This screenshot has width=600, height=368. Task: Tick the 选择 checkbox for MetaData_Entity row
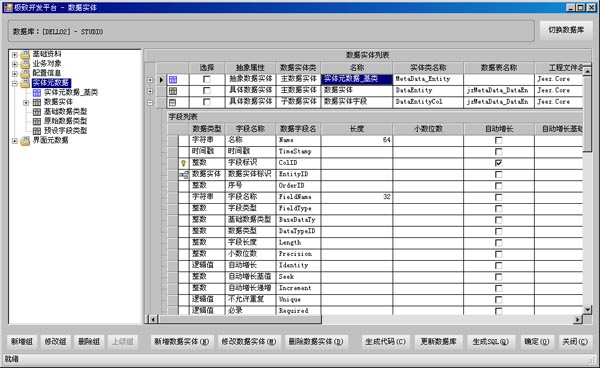(x=207, y=79)
